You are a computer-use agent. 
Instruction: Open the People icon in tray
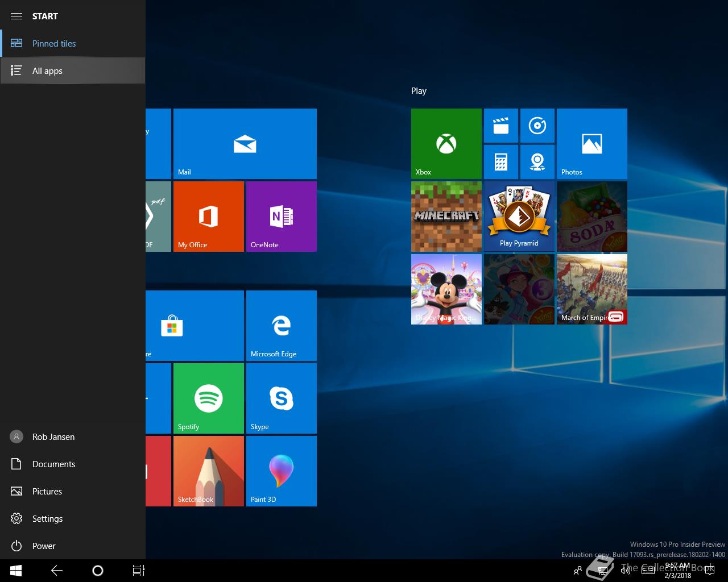pyautogui.click(x=578, y=571)
